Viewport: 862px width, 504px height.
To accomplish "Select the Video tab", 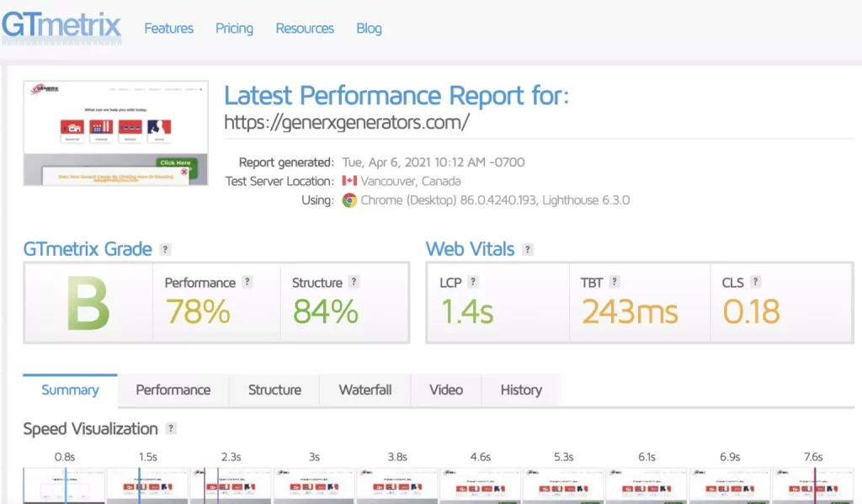I will (446, 390).
